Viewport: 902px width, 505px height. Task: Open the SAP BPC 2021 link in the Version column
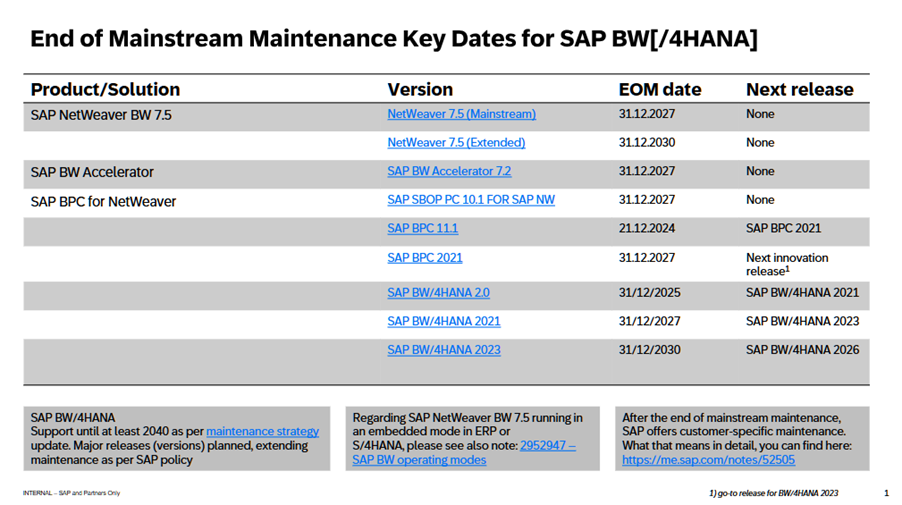(x=424, y=258)
